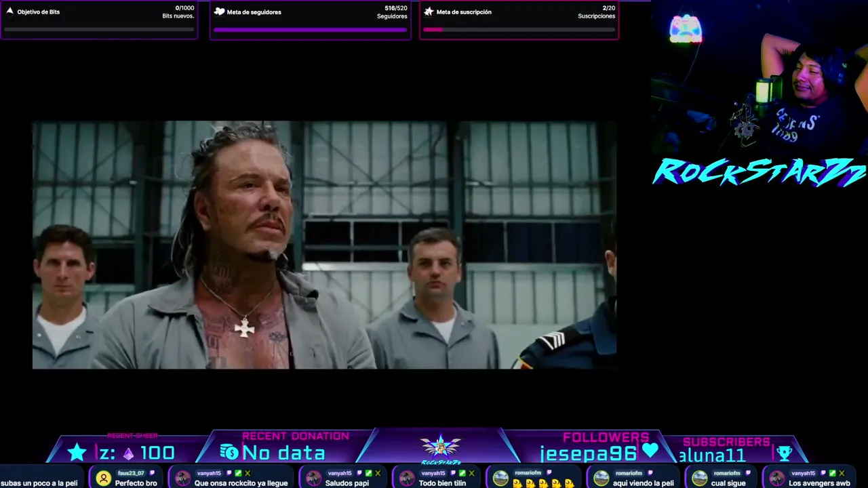Click romariofm avatar beside the emoji message
The height and width of the screenshot is (488, 868).
click(x=501, y=479)
